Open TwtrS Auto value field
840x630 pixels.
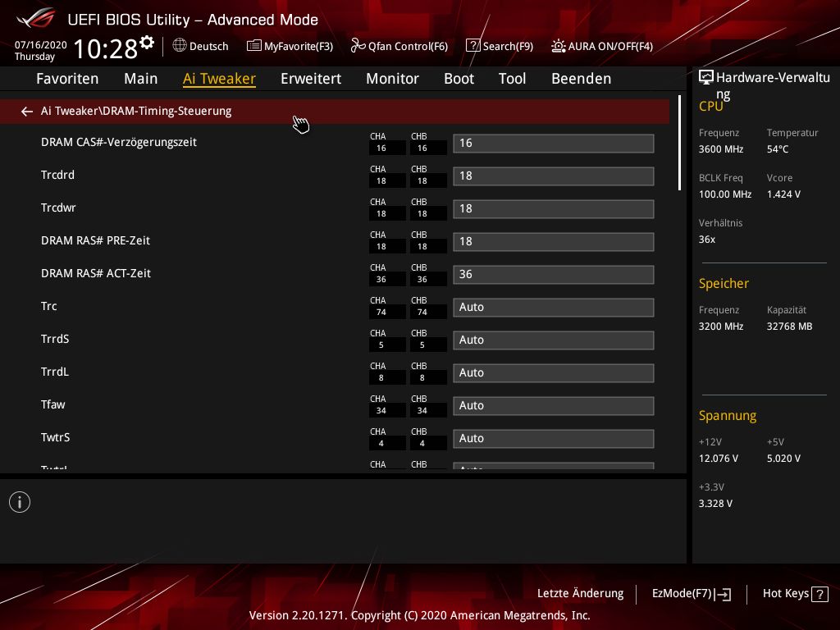pyautogui.click(x=554, y=439)
